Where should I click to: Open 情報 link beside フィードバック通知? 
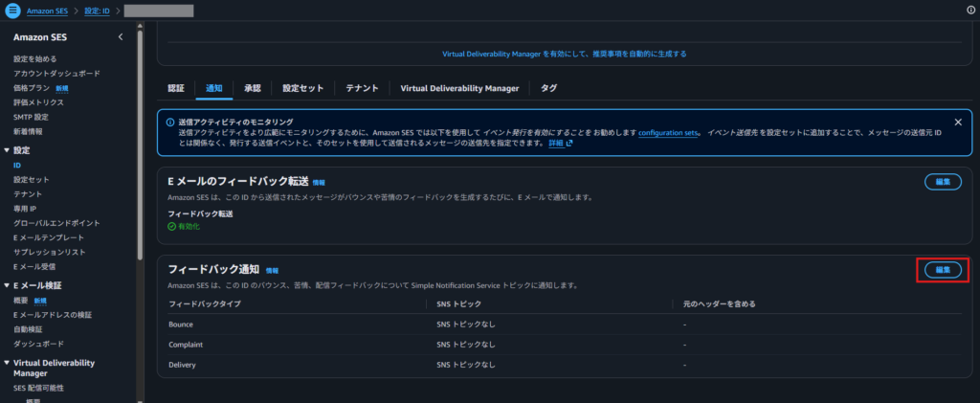[272, 271]
